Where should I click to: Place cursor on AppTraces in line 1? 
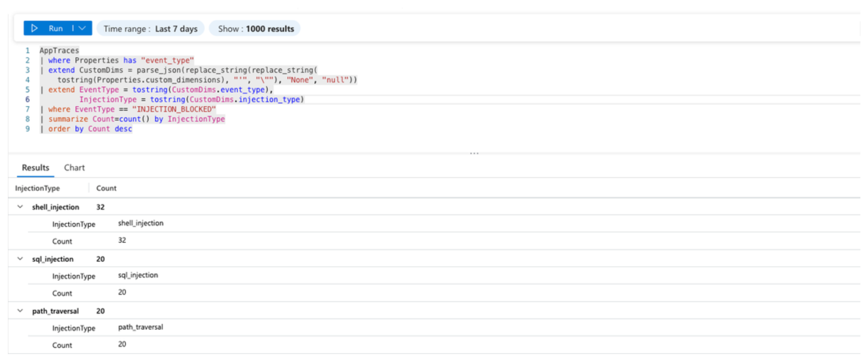(59, 51)
